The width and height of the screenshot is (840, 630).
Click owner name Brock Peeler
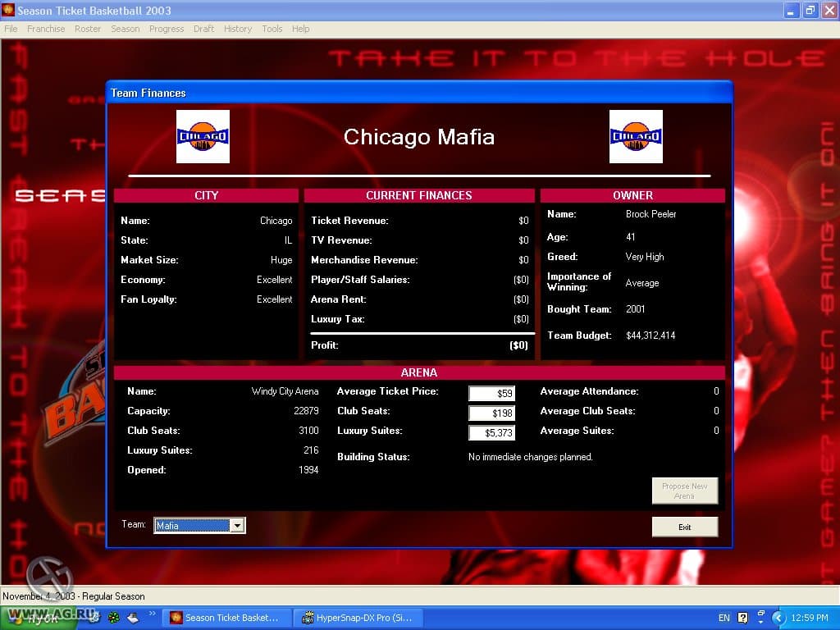651,214
